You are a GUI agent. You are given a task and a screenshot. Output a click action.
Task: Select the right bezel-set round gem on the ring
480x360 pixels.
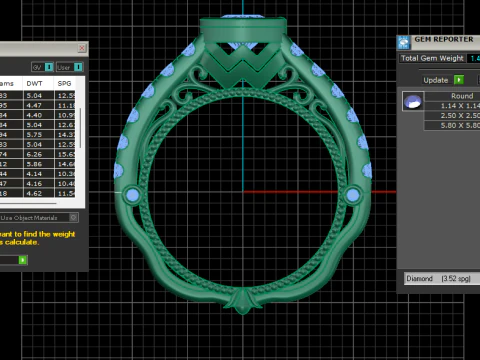(353, 195)
